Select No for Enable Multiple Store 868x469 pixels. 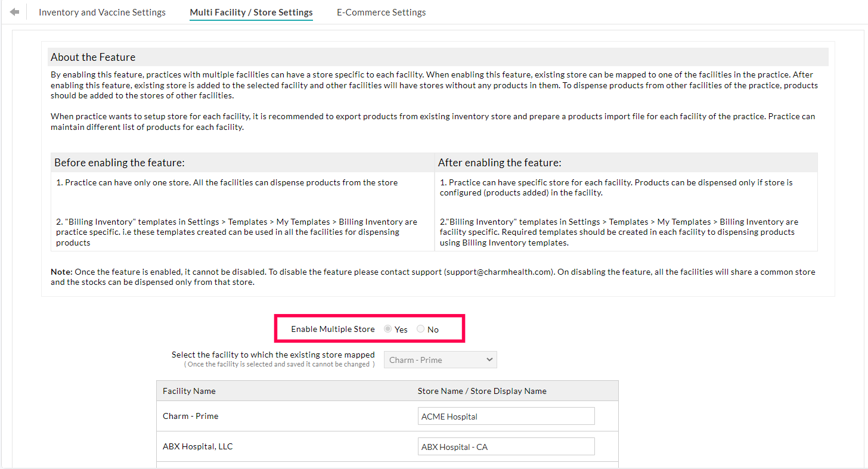pos(421,329)
